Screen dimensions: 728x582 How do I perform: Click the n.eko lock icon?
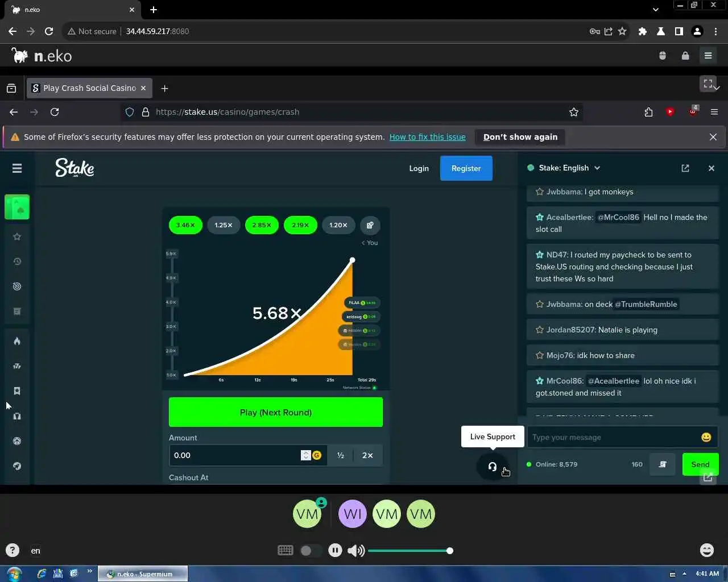685,56
